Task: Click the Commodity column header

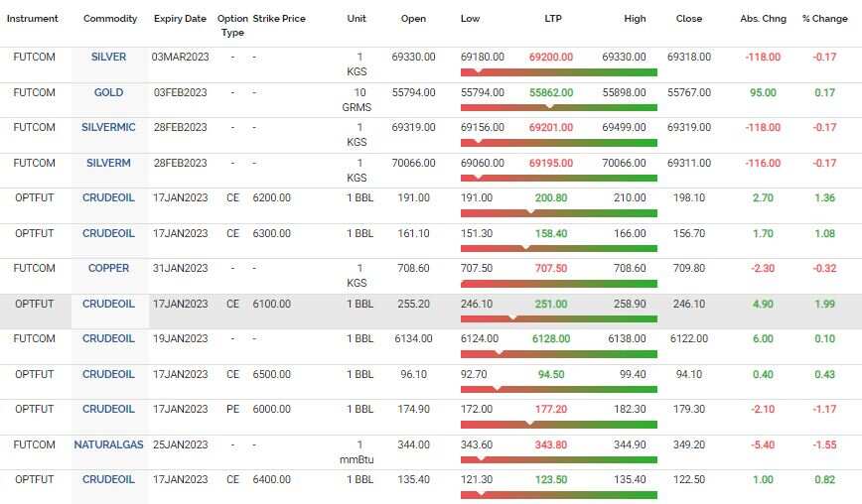Action: 110,19
